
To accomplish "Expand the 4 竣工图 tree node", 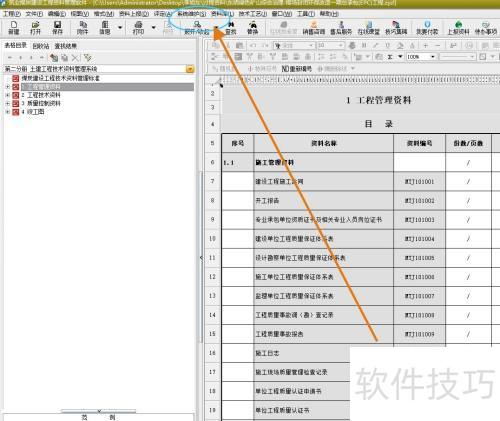I will (7, 112).
